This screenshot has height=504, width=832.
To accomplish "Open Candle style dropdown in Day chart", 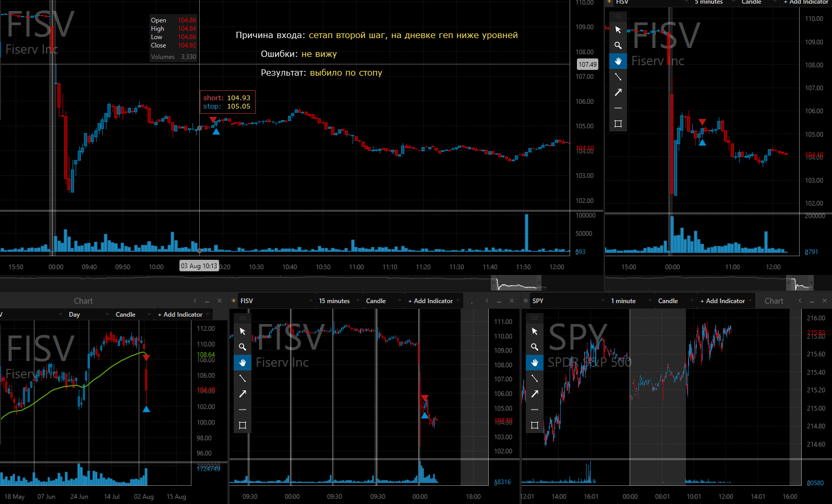I will pyautogui.click(x=132, y=315).
